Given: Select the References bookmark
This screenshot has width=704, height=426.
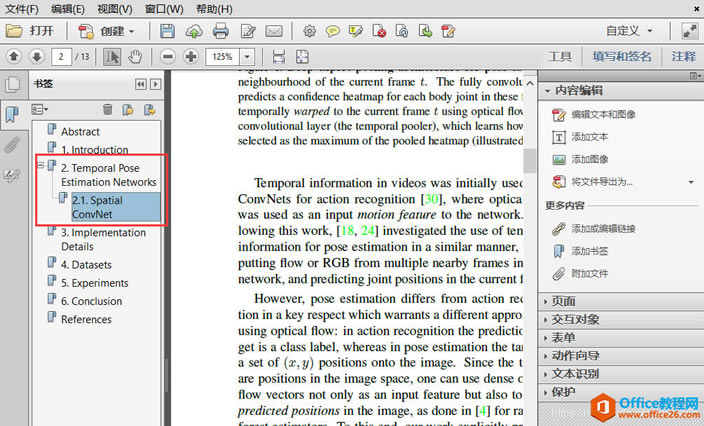Looking at the screenshot, I should coord(86,320).
